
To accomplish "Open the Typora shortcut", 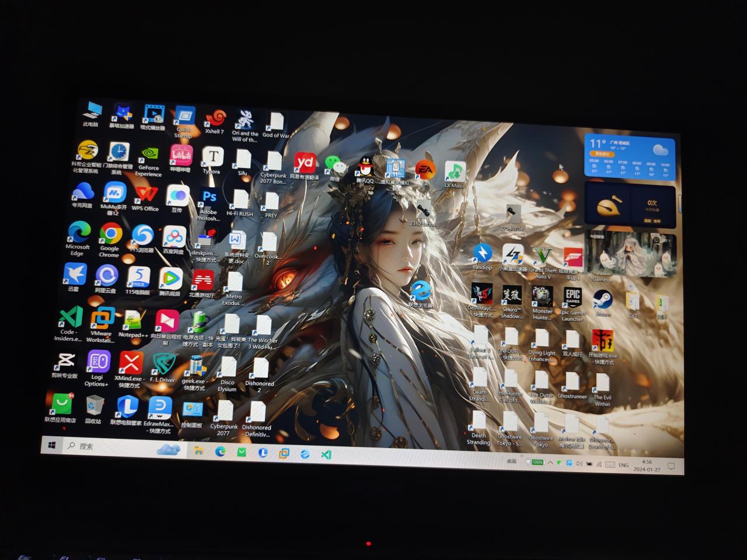I will (212, 160).
